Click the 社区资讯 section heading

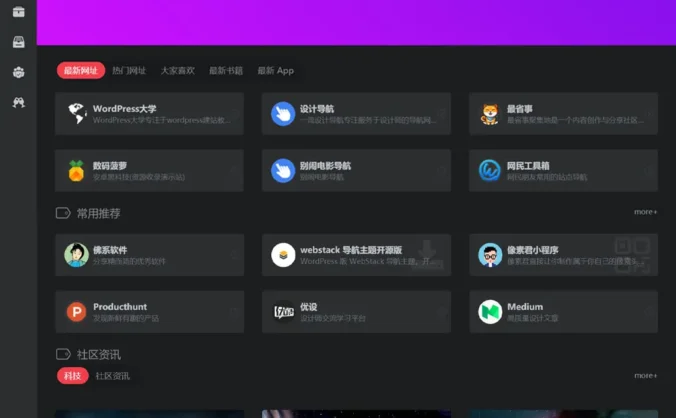[x=98, y=354]
